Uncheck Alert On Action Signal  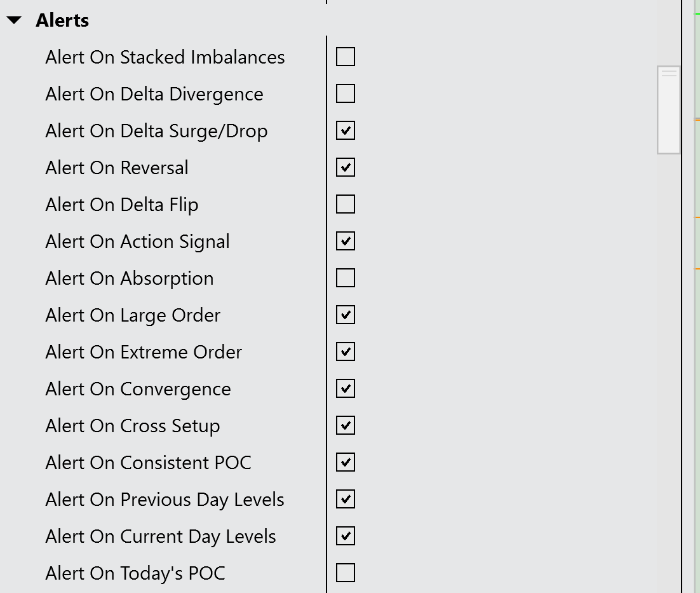tap(346, 242)
